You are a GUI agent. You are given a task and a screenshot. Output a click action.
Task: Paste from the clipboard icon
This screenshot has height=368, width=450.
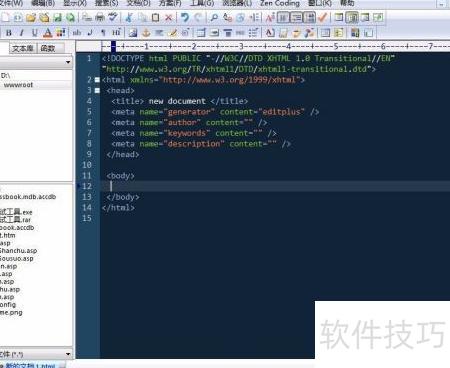click(x=155, y=17)
